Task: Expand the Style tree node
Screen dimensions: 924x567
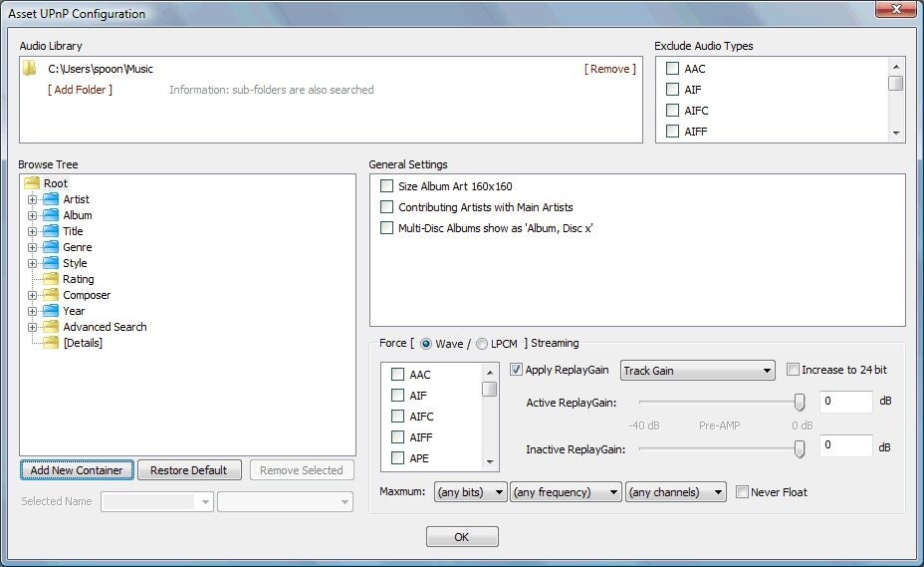Action: (33, 263)
